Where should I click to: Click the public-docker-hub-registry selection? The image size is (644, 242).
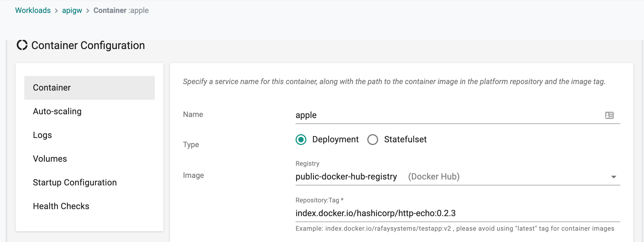pyautogui.click(x=346, y=177)
